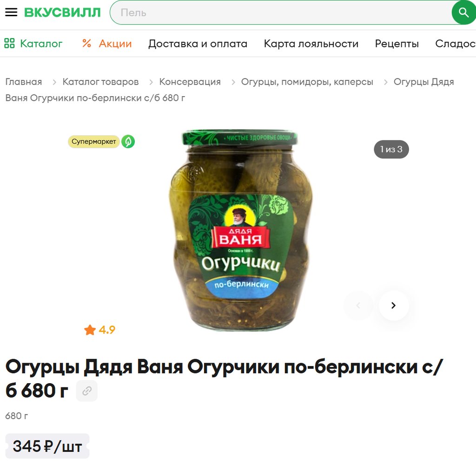
Task: Click the Супермаркет yellow badge
Action: pyautogui.click(x=93, y=142)
